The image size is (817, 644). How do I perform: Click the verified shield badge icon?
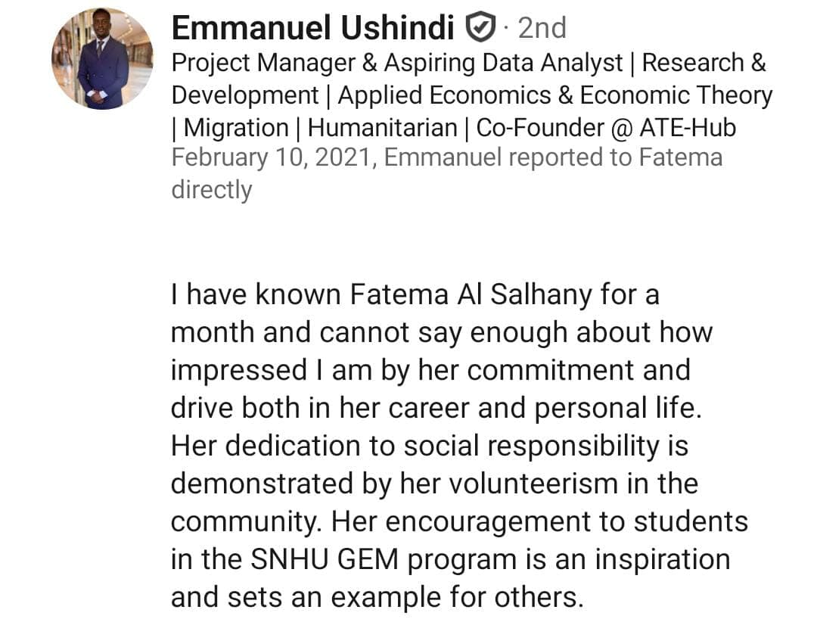[480, 29]
